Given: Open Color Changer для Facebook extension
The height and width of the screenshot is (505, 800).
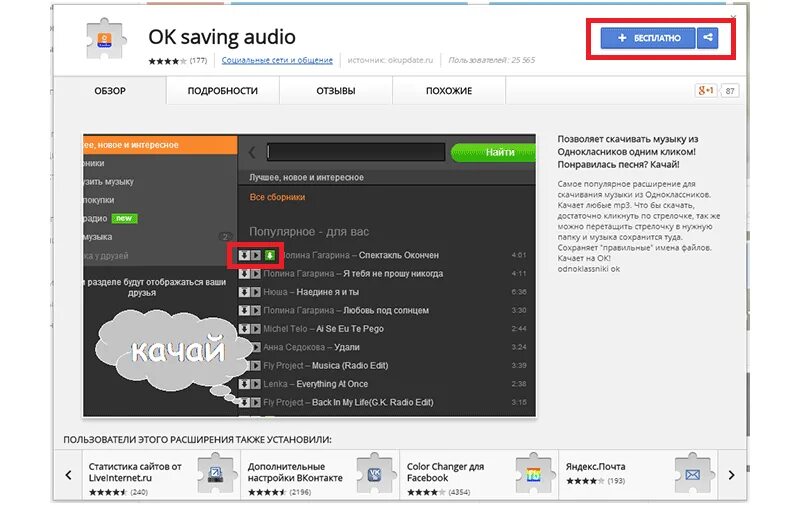Looking at the screenshot, I should pos(480,476).
